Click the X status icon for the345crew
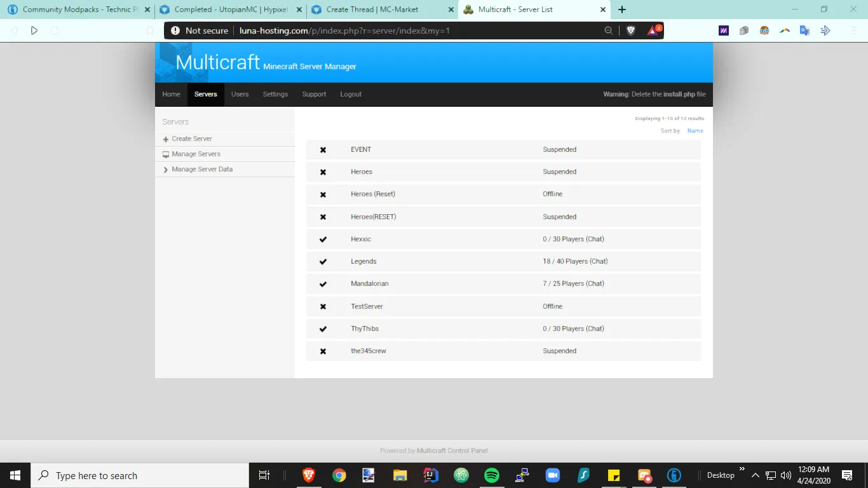Viewport: 868px width, 488px height. pyautogui.click(x=323, y=351)
